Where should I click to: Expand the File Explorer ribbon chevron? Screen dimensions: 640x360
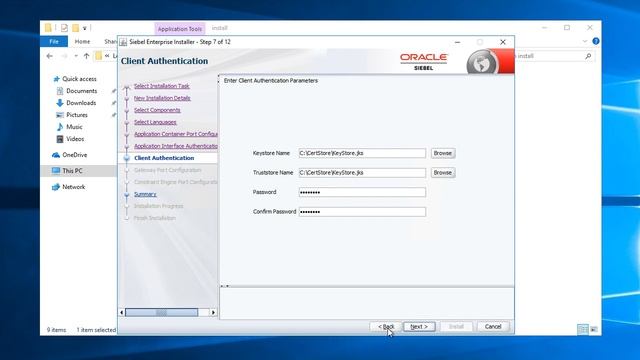click(x=584, y=41)
